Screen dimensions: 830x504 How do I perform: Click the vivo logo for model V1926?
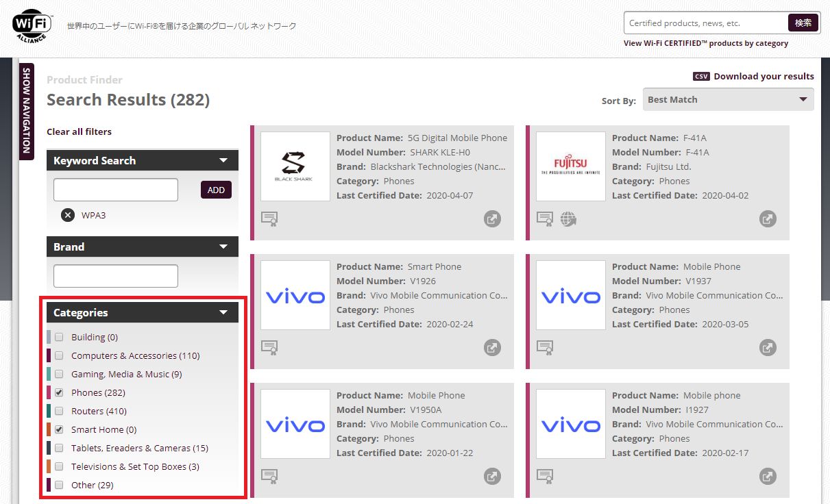click(295, 295)
